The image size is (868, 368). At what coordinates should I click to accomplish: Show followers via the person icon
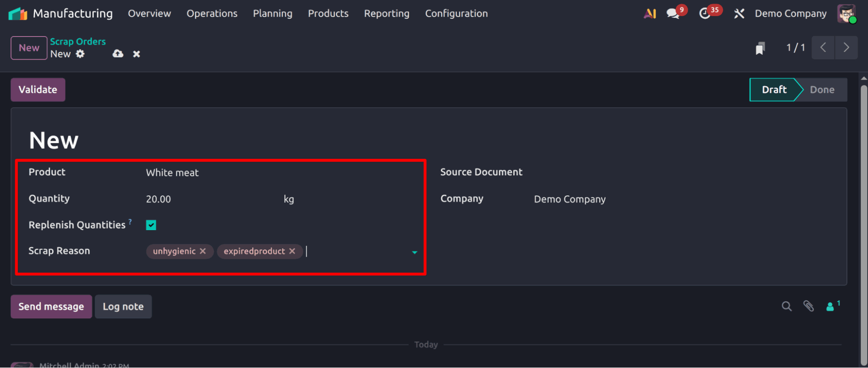[830, 306]
